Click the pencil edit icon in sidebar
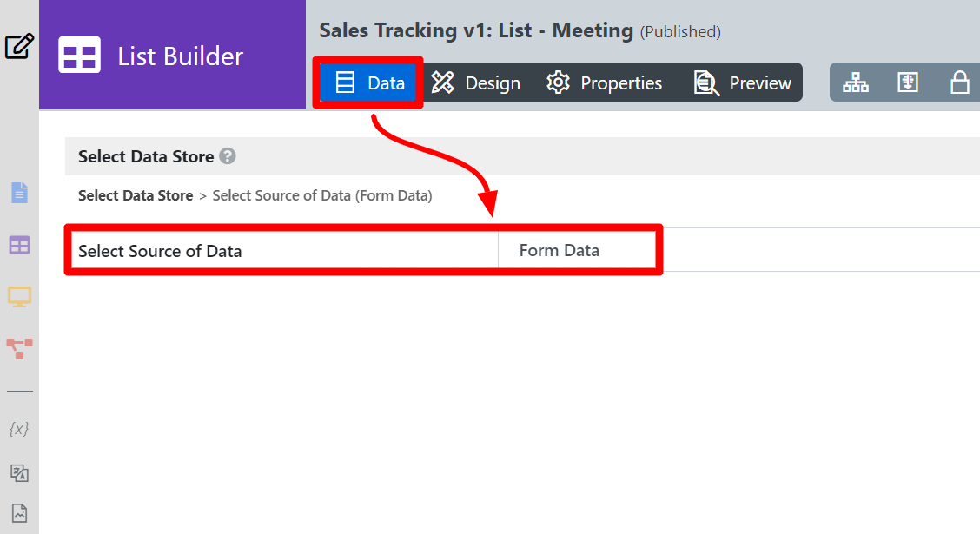This screenshot has width=980, height=534. (x=19, y=46)
